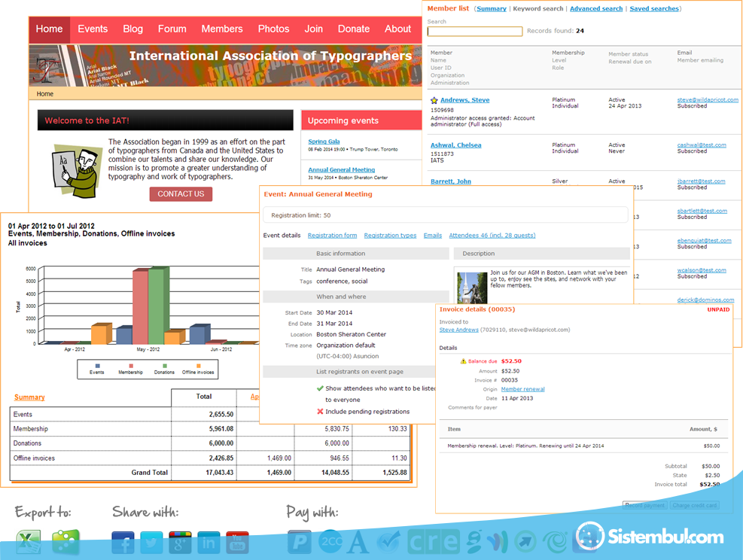Screen dimensions: 743x560
Task: Open the Join menu item
Action: [314, 29]
